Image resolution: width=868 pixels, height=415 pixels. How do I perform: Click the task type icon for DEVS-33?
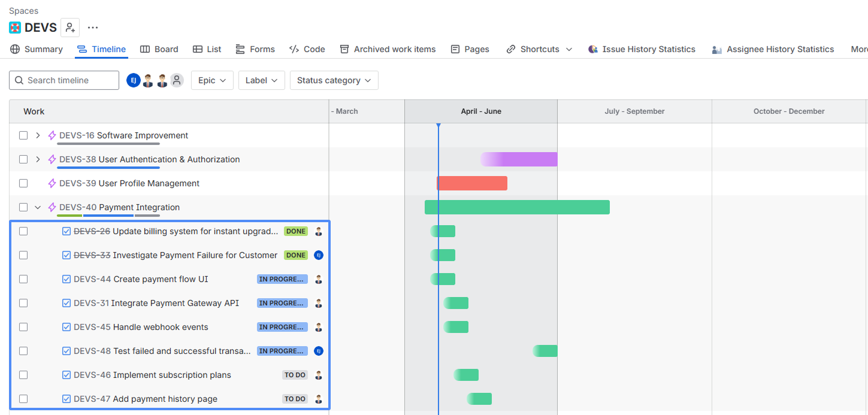click(x=66, y=255)
